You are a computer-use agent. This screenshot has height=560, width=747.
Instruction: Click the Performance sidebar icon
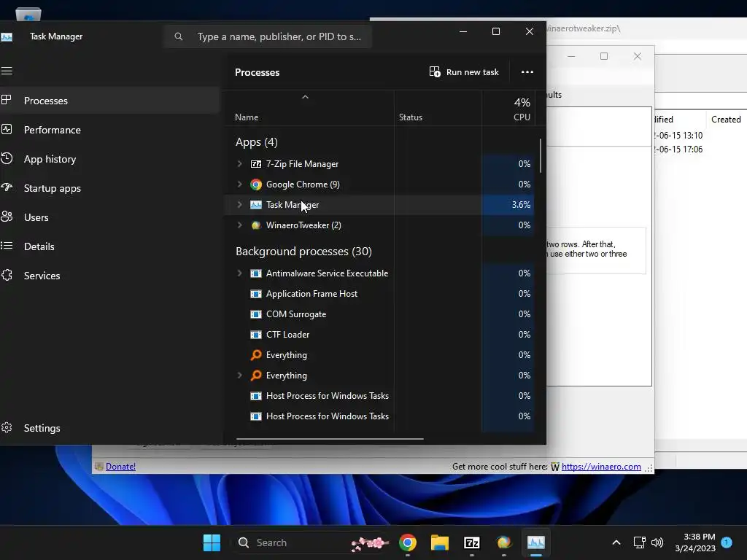6,130
